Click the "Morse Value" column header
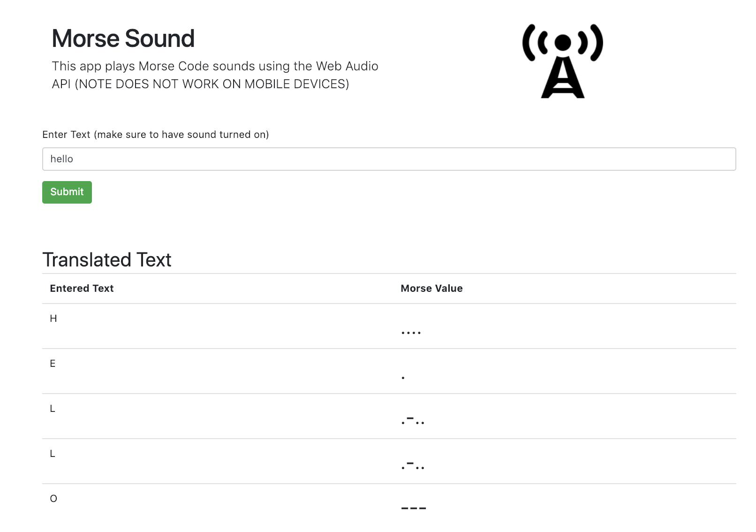Screen dimensions: 756x532 pos(431,289)
